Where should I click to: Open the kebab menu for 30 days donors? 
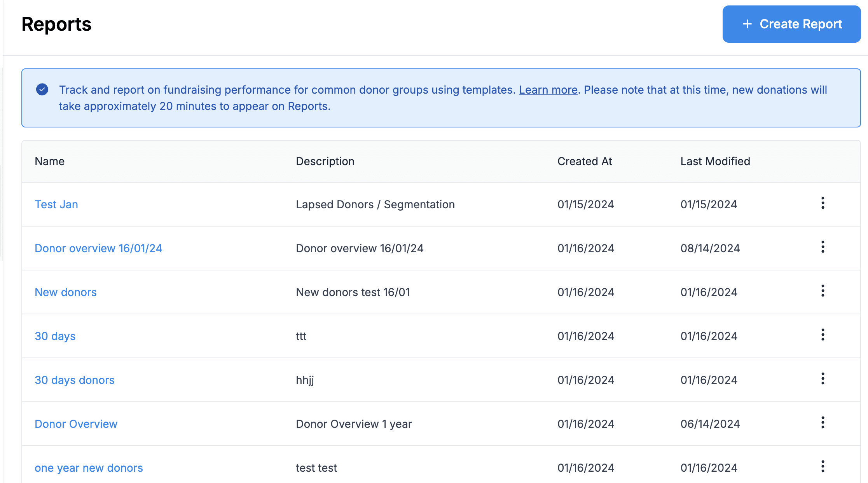pos(823,380)
